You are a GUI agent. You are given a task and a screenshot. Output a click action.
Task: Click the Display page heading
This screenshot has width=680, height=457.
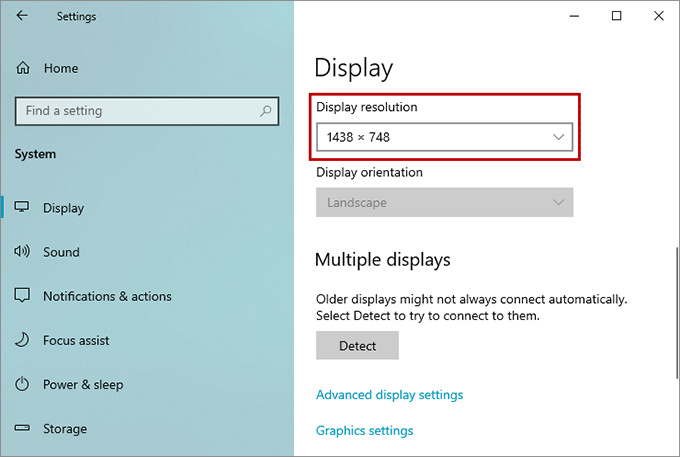tap(353, 69)
